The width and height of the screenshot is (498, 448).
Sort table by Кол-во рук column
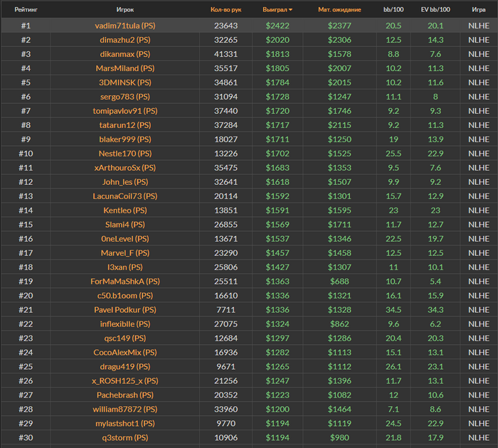[226, 10]
